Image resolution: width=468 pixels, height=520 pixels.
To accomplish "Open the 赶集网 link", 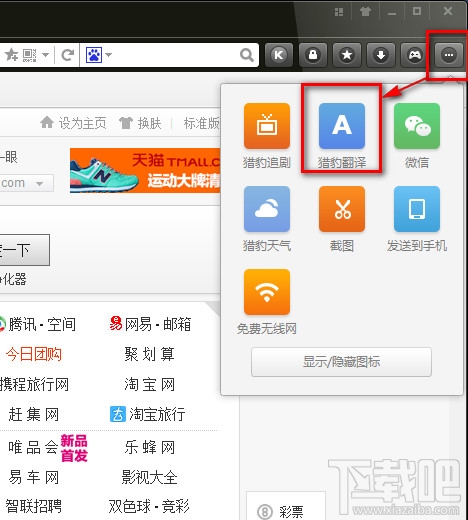I will [34, 415].
